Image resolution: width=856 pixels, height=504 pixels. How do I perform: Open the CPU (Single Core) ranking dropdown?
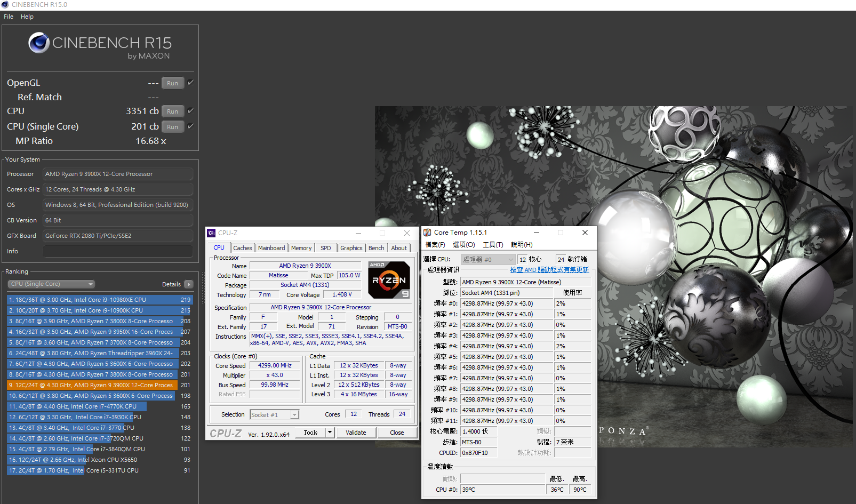tap(51, 284)
